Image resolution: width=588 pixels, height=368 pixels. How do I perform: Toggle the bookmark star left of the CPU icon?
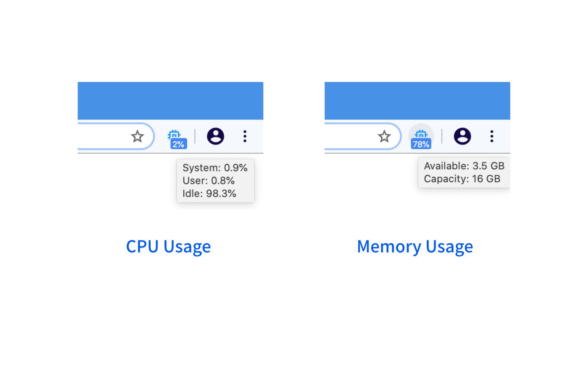pos(138,136)
